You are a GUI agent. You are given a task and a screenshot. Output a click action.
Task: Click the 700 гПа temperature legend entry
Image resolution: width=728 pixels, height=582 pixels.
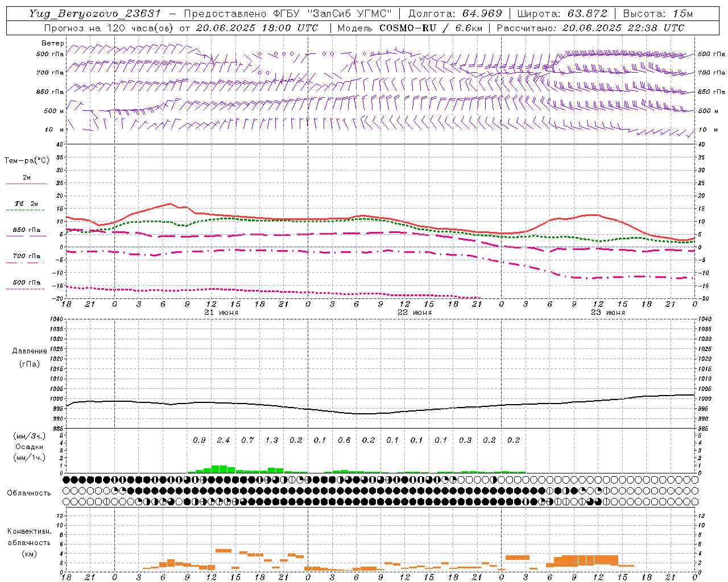[27, 256]
